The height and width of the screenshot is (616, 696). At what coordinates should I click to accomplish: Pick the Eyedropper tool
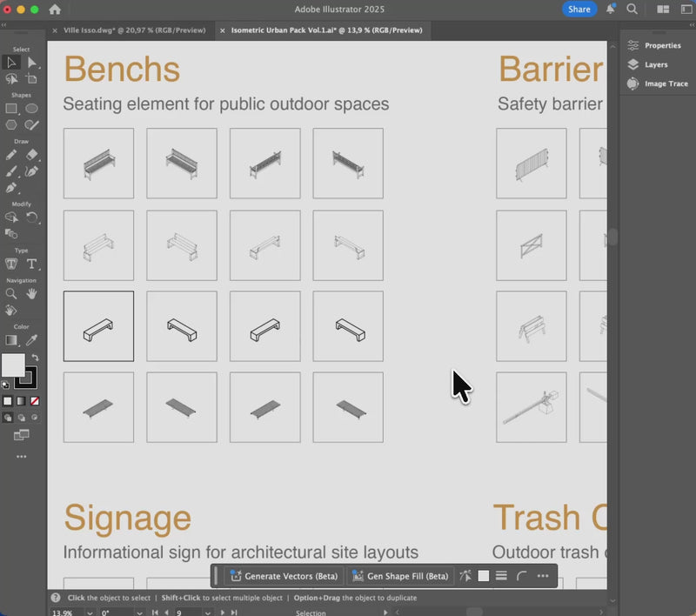[x=32, y=341]
